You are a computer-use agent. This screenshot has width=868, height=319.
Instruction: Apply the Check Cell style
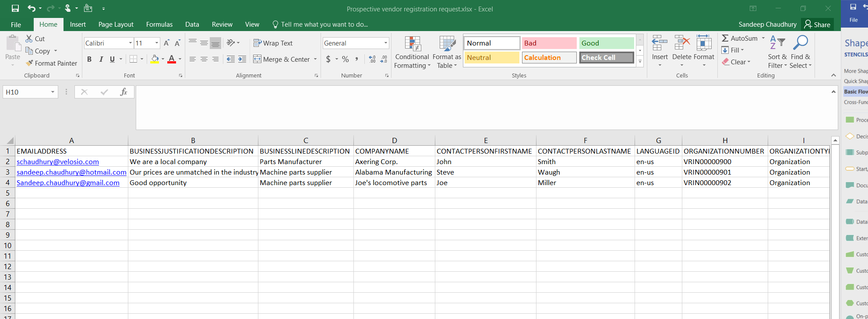[607, 57]
